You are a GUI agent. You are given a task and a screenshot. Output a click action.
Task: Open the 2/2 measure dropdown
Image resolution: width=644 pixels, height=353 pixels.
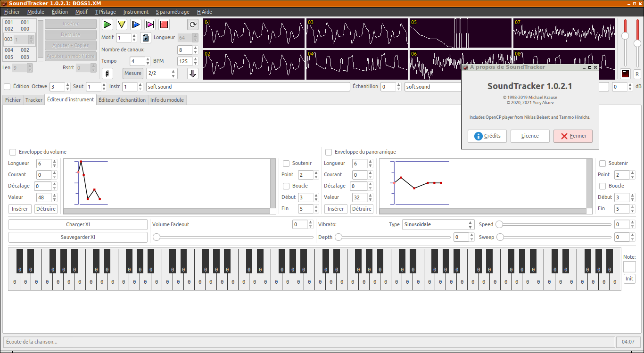click(x=162, y=74)
